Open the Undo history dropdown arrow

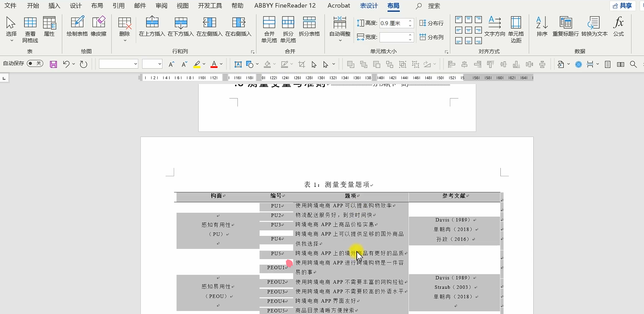click(73, 64)
